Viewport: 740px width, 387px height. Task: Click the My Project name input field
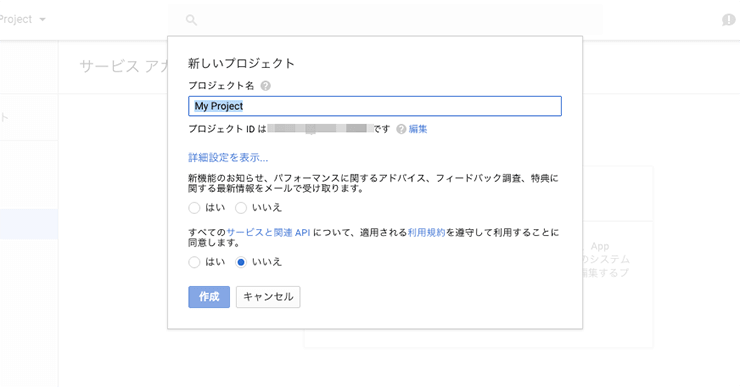point(375,106)
